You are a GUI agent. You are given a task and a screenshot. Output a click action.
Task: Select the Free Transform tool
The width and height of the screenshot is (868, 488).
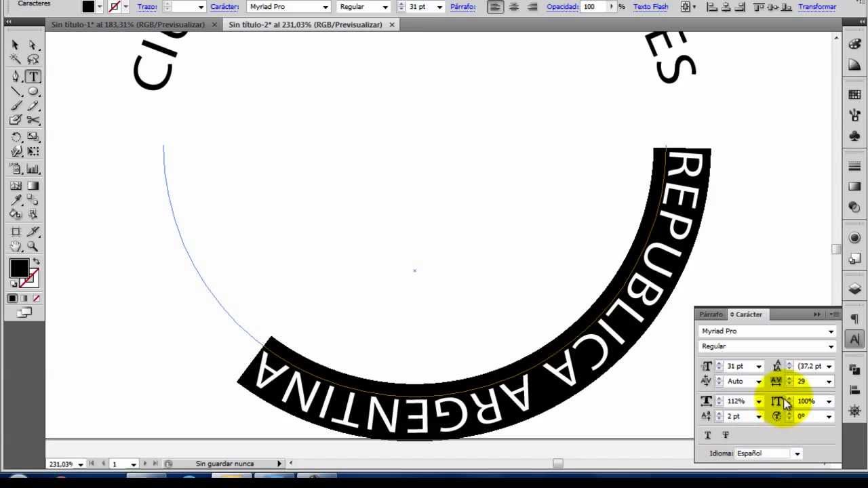pos(33,152)
